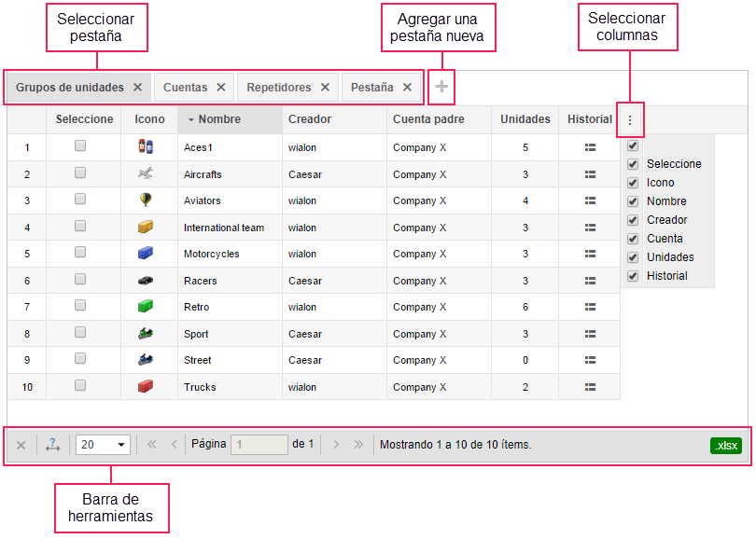The image size is (756, 539).
Task: Open history for Aircrafts group
Action: [x=590, y=174]
